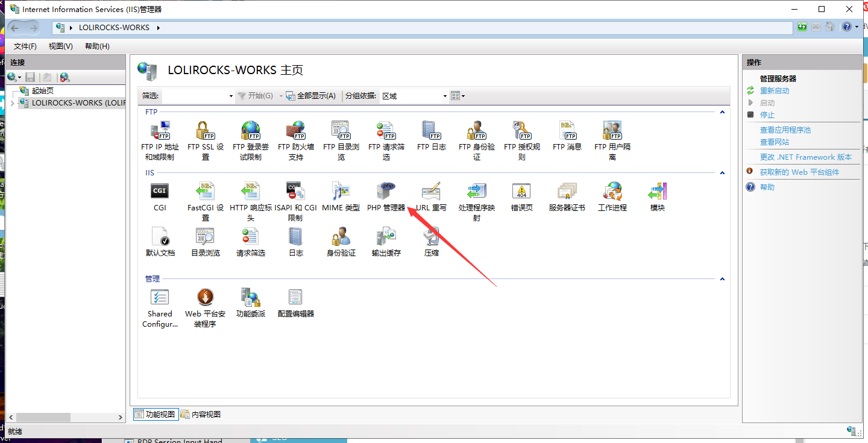The width and height of the screenshot is (868, 443).
Task: Collapse the IIS group section
Action: (722, 173)
